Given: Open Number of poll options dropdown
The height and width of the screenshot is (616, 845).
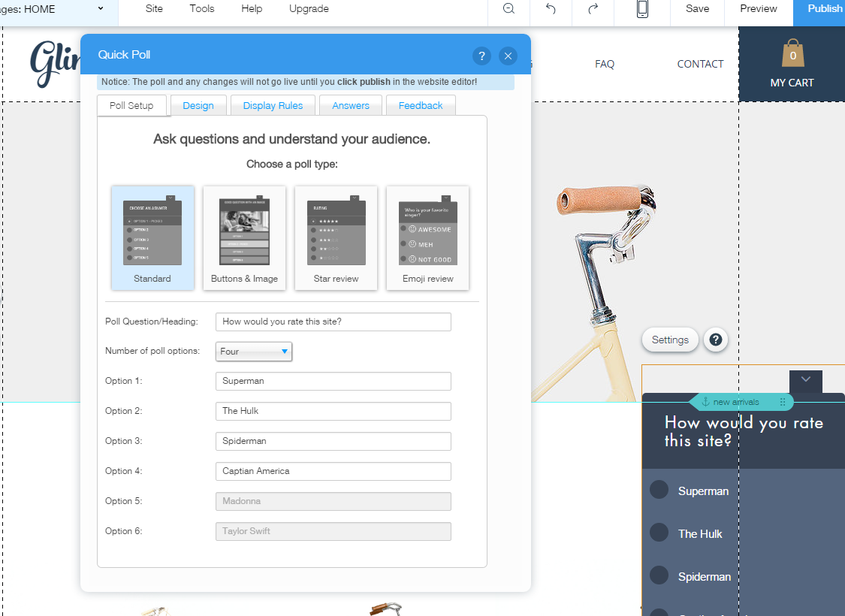Looking at the screenshot, I should [x=254, y=352].
